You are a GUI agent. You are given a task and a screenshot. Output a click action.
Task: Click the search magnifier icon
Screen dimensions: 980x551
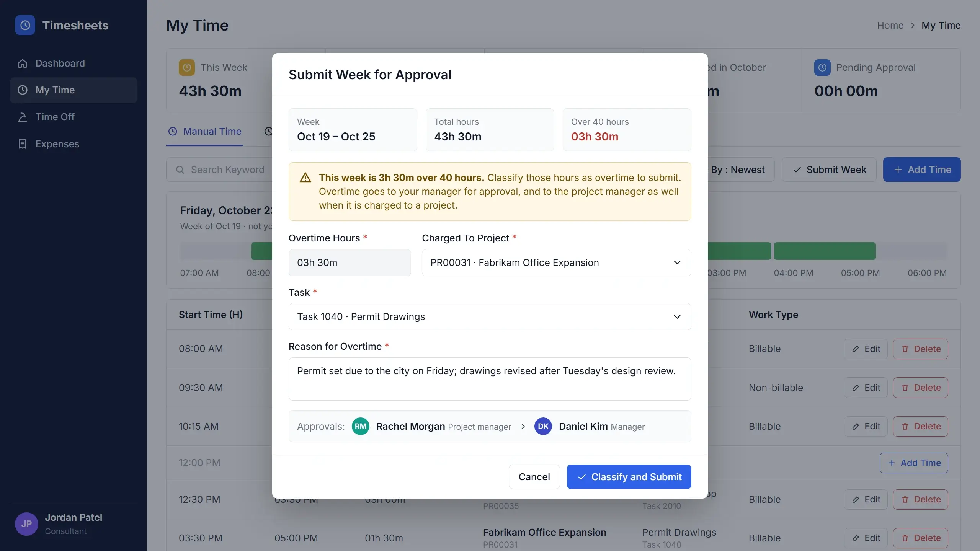pos(180,170)
